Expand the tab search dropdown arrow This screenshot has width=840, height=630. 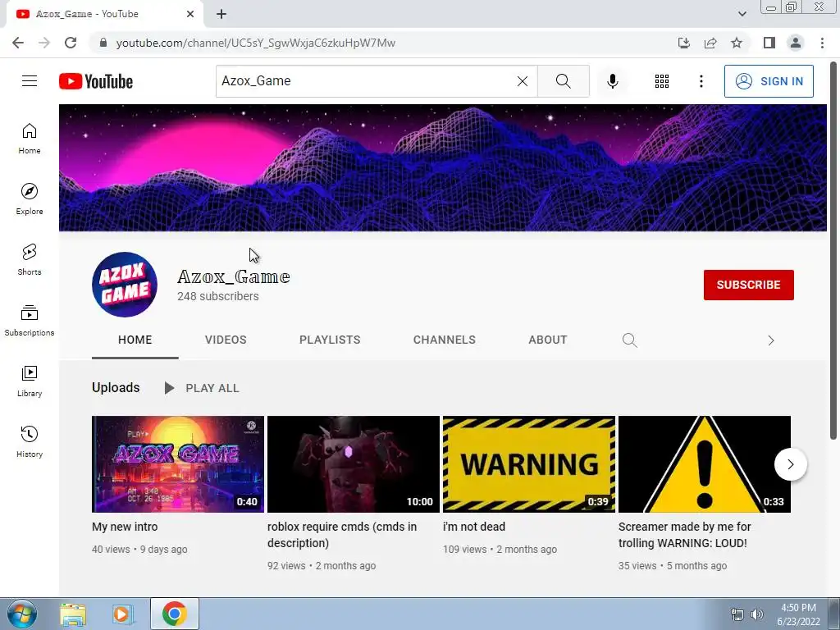(742, 14)
